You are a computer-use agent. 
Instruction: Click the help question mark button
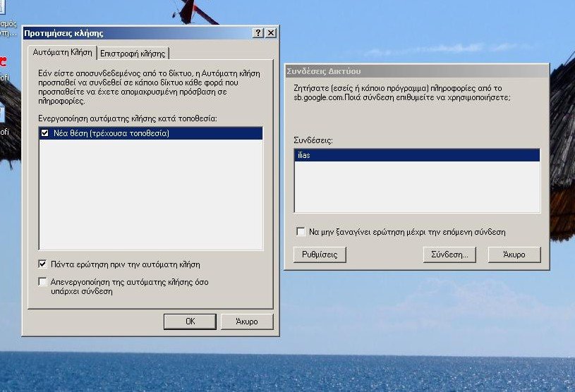(258, 33)
